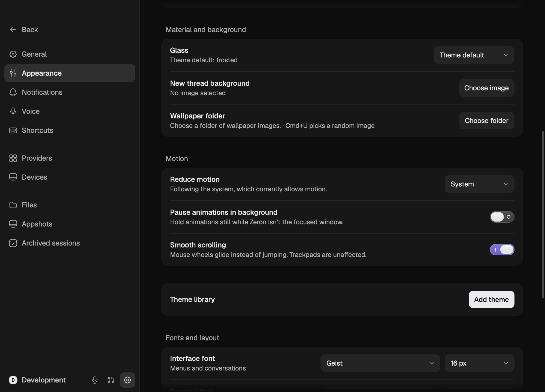This screenshot has height=392, width=545.
Task: Click the Notifications bell icon
Action: point(13,92)
